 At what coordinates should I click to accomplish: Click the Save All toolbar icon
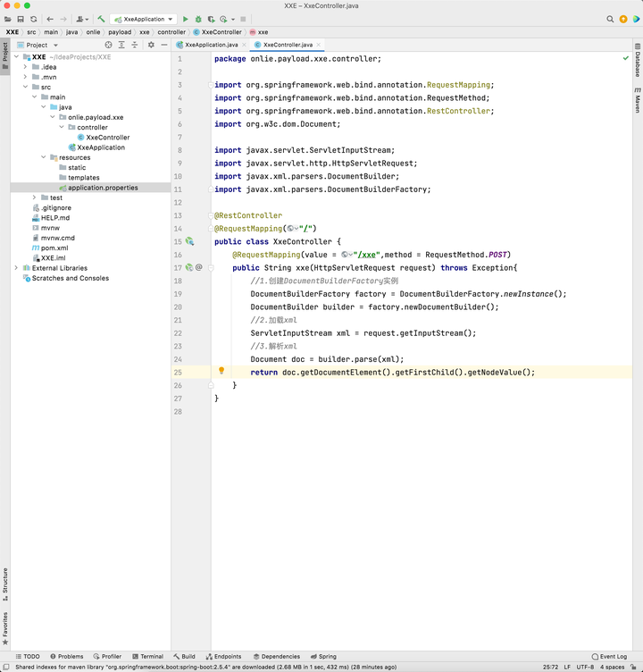point(21,19)
